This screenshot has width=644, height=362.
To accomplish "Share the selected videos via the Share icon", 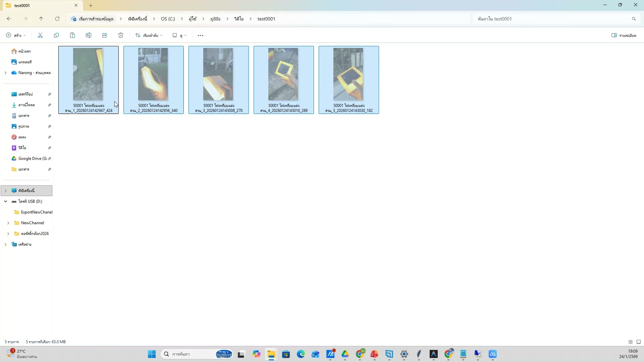I will [105, 35].
